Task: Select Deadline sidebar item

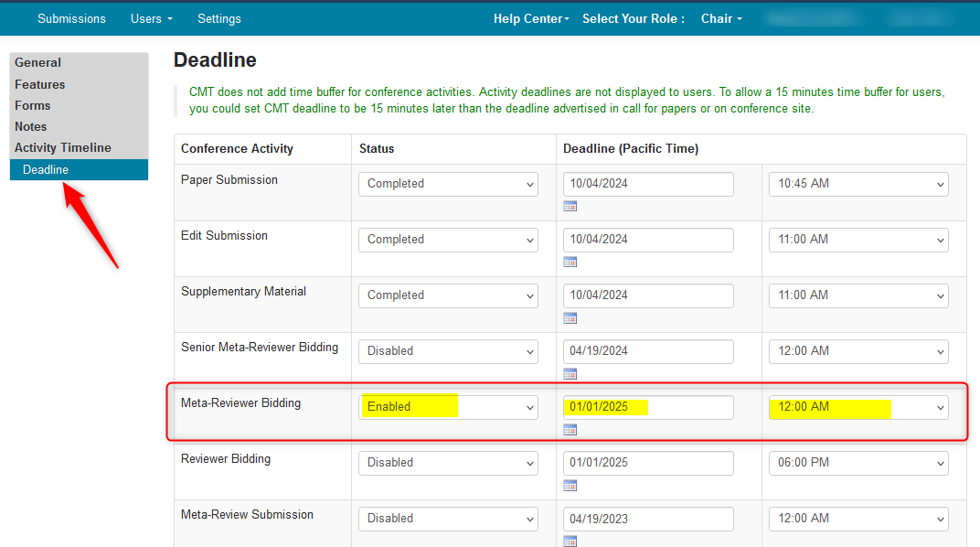Action: 79,169
